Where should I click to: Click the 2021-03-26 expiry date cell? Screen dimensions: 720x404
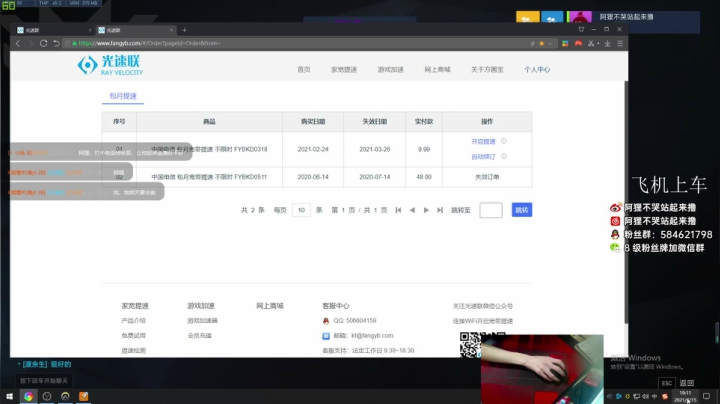point(374,149)
